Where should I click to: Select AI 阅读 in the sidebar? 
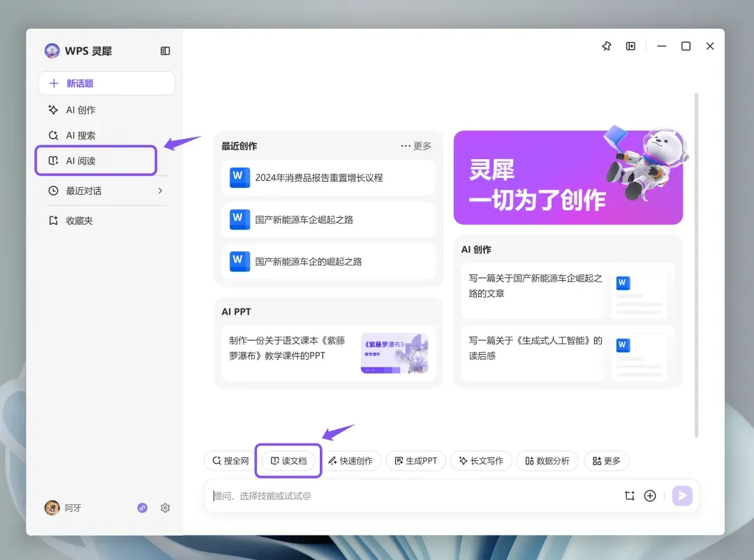96,161
